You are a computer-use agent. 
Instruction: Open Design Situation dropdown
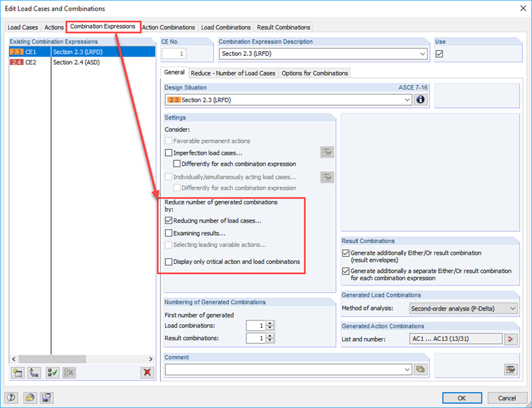(407, 100)
